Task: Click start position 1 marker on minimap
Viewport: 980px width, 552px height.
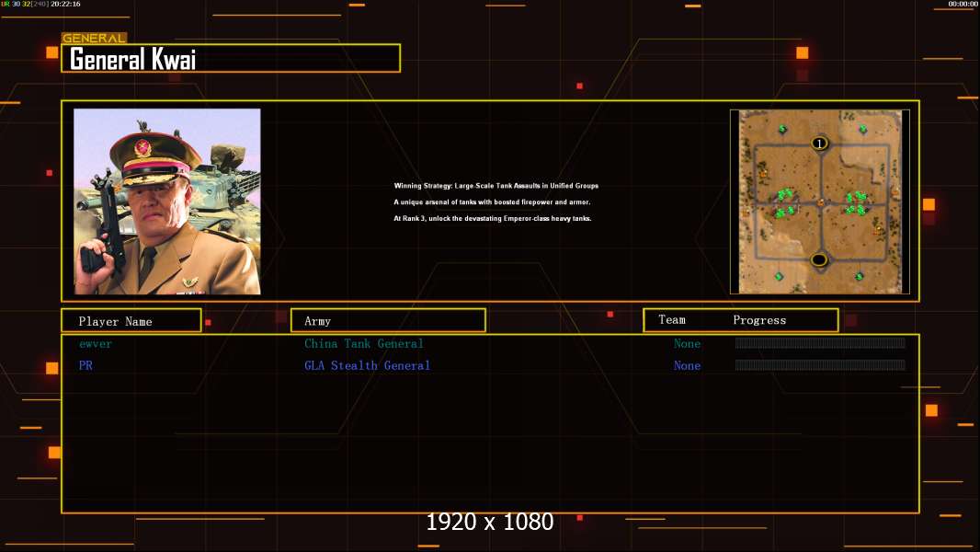Action: click(x=820, y=143)
